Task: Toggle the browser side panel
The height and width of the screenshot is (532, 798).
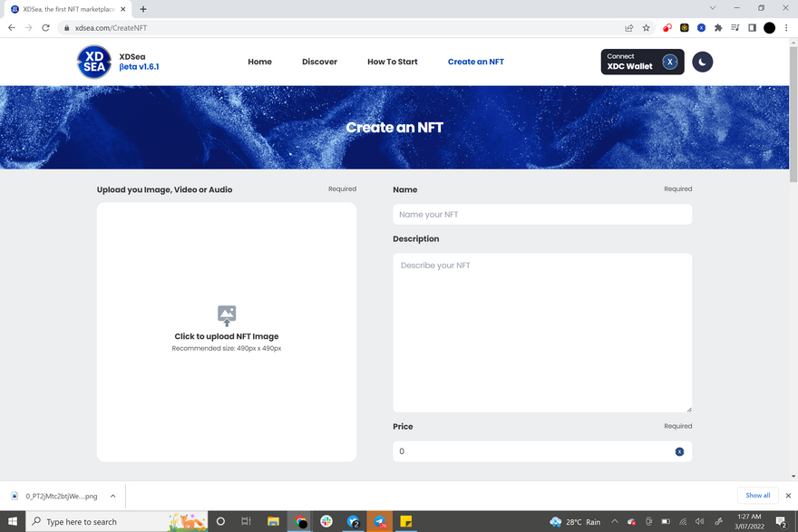Action: pos(752,28)
